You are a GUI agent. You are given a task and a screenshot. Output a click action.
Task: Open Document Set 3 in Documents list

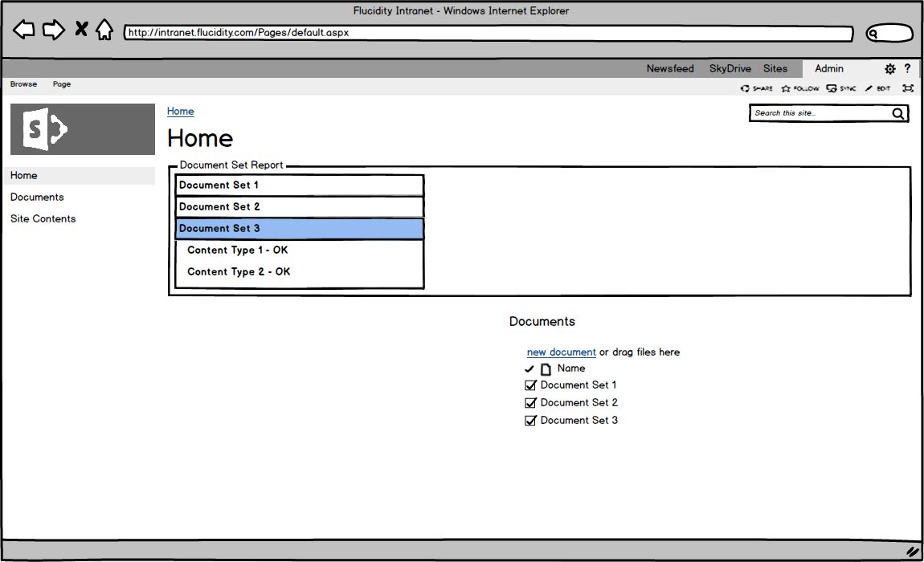[579, 421]
